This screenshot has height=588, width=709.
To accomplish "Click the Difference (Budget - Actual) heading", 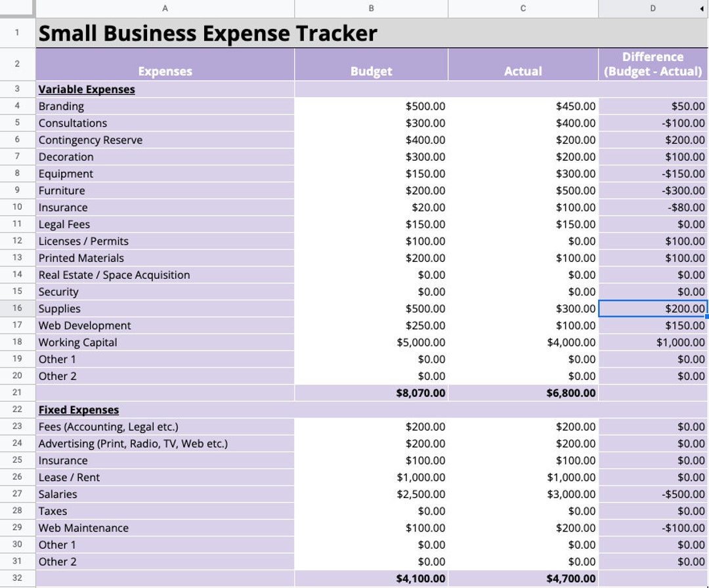I will pyautogui.click(x=653, y=64).
